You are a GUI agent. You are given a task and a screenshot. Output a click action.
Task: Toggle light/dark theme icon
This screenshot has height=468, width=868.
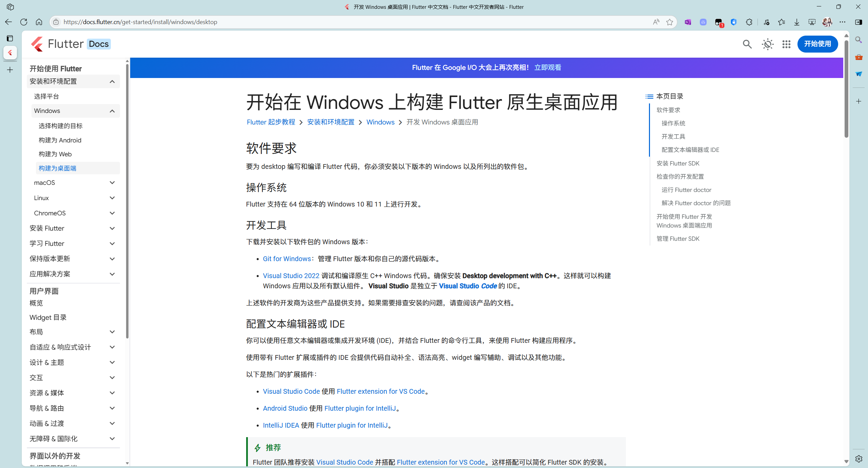click(768, 44)
